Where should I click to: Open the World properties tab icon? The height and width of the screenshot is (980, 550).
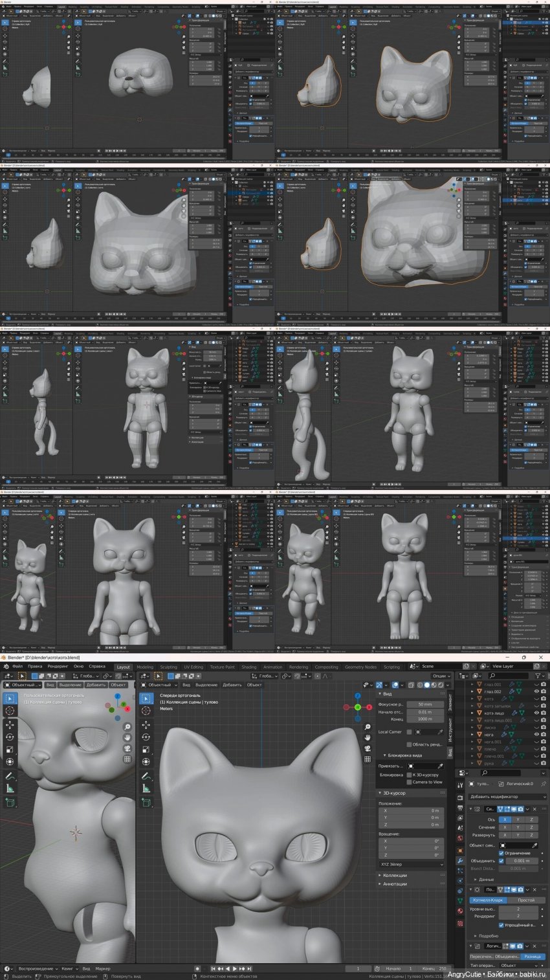click(x=460, y=840)
